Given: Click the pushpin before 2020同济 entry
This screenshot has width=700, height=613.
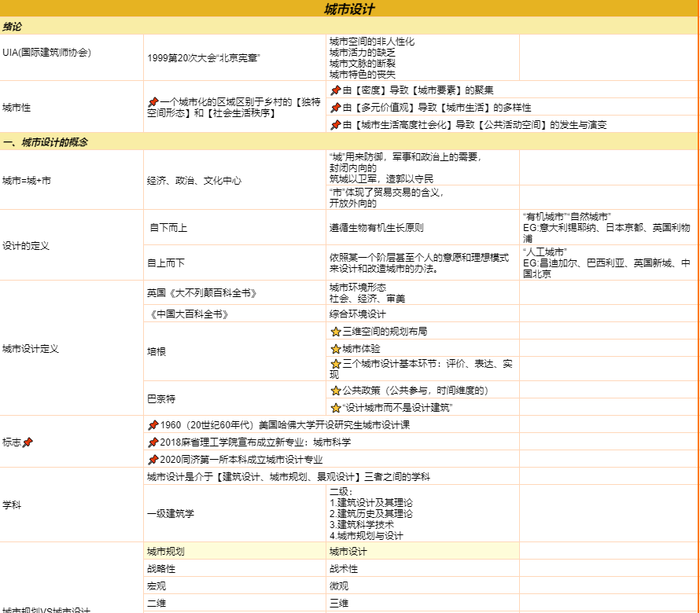Looking at the screenshot, I should coord(153,459).
